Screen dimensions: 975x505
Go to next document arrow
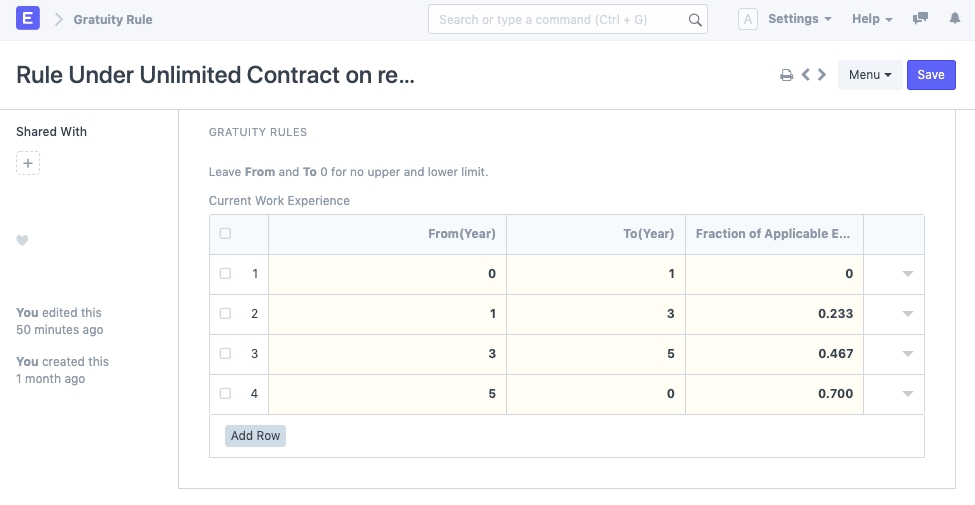pos(822,75)
